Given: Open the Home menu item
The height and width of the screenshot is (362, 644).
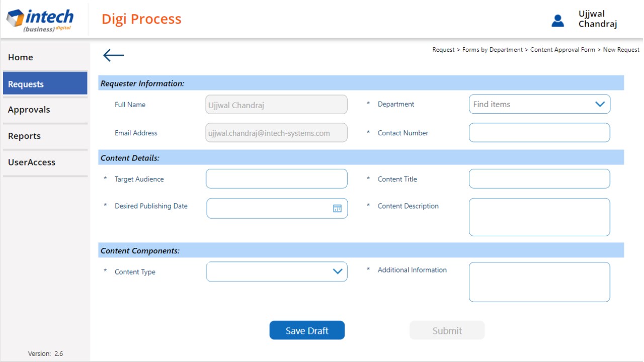Looking at the screenshot, I should click(x=45, y=57).
